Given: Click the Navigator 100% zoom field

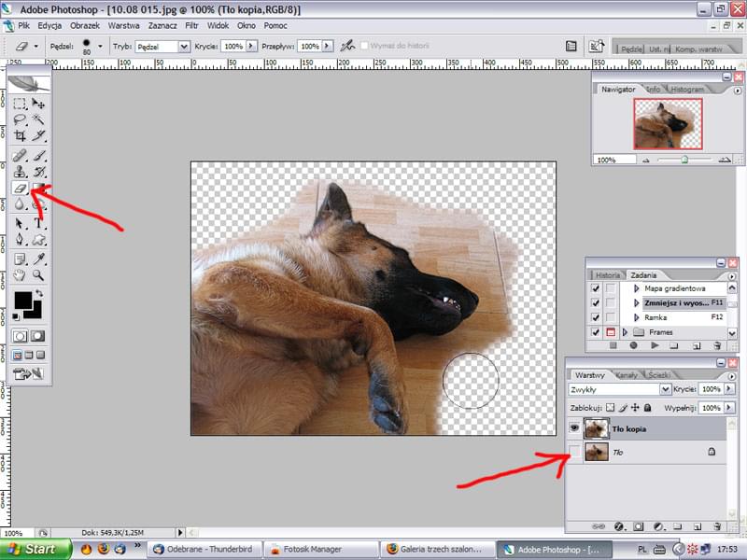Looking at the screenshot, I should [x=614, y=160].
